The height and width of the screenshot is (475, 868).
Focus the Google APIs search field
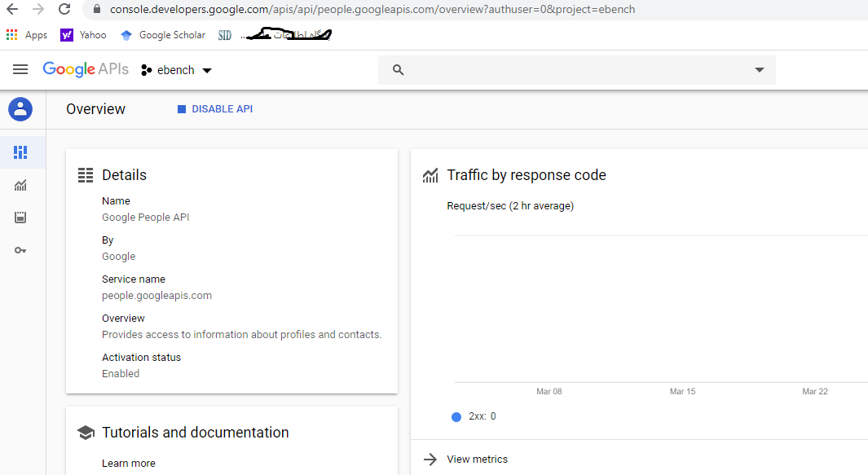pyautogui.click(x=577, y=70)
